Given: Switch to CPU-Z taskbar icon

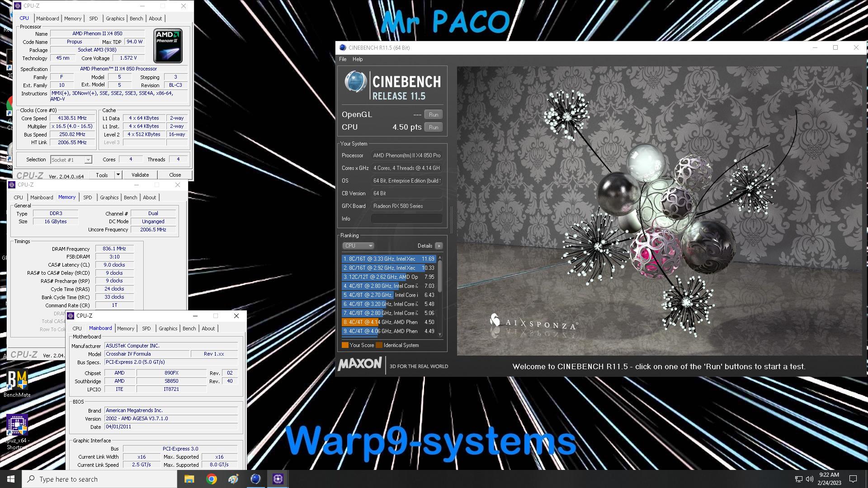Looking at the screenshot, I should [278, 479].
